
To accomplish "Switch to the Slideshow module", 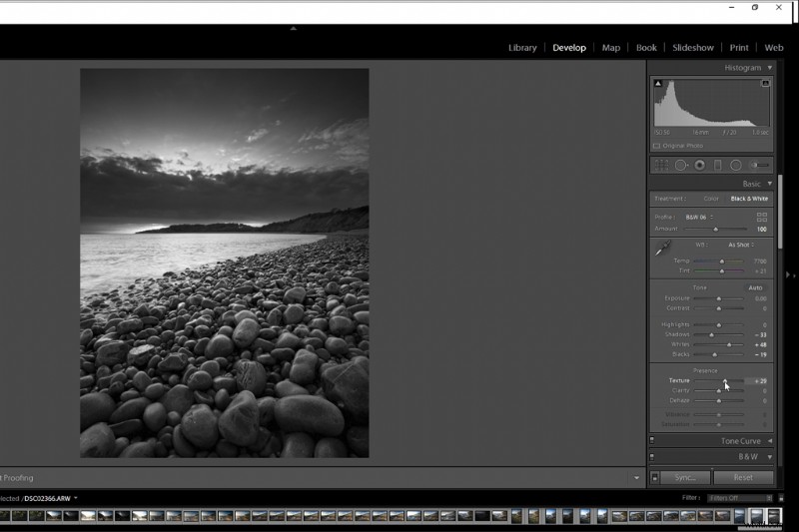I will (x=693, y=47).
